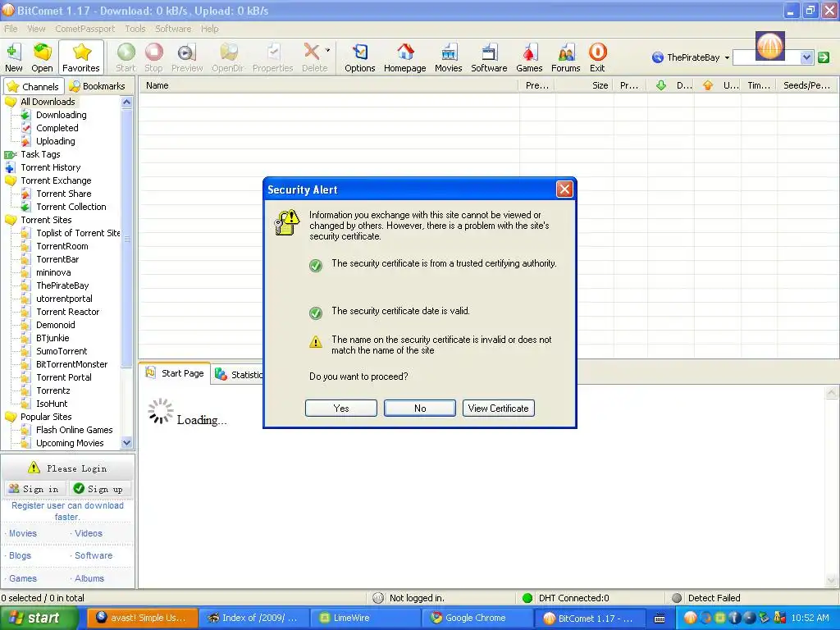Collapse the Torrent Sites folder

point(11,220)
